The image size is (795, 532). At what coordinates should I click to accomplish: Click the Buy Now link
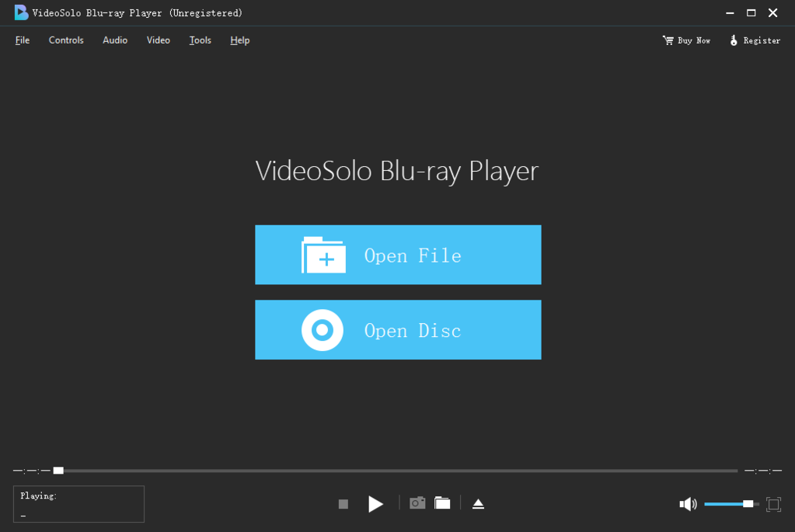click(x=686, y=40)
